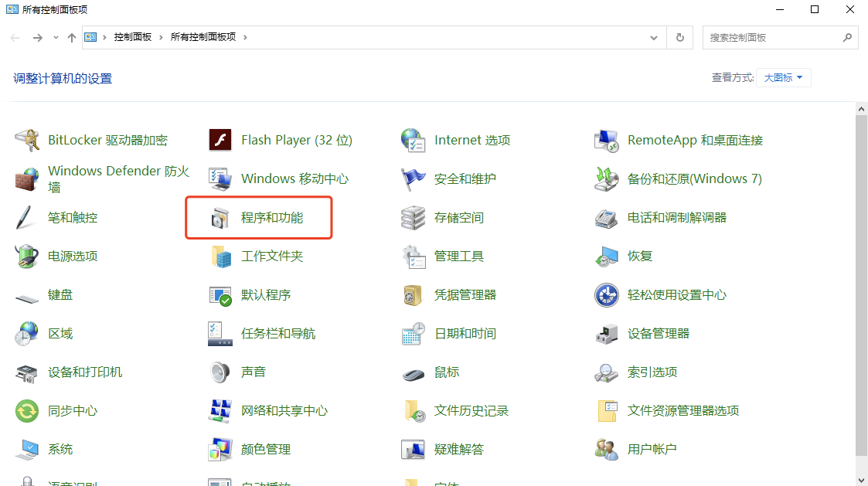Click the refresh button in address bar

pyautogui.click(x=679, y=36)
